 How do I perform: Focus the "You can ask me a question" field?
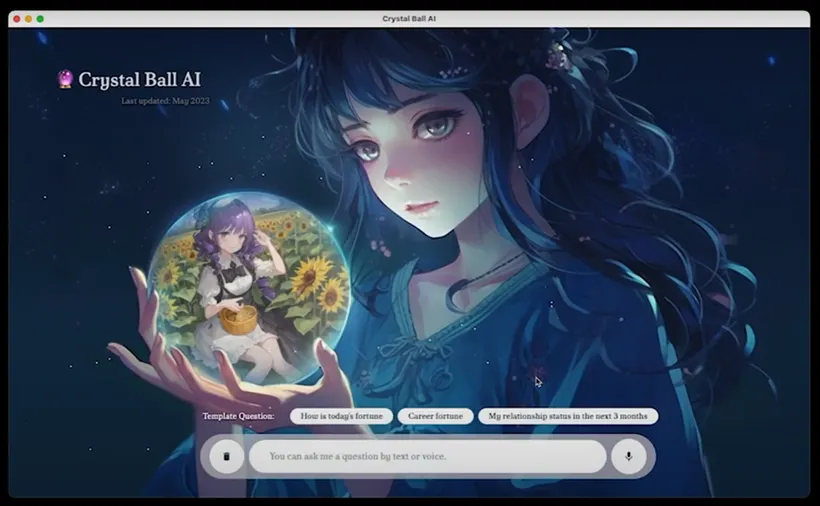(427, 457)
